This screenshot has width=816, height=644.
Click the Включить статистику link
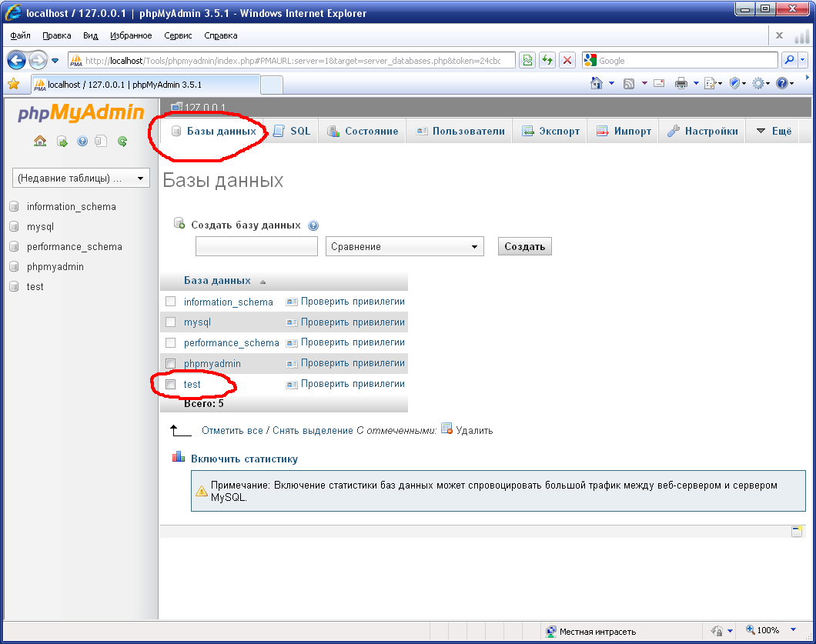[245, 459]
